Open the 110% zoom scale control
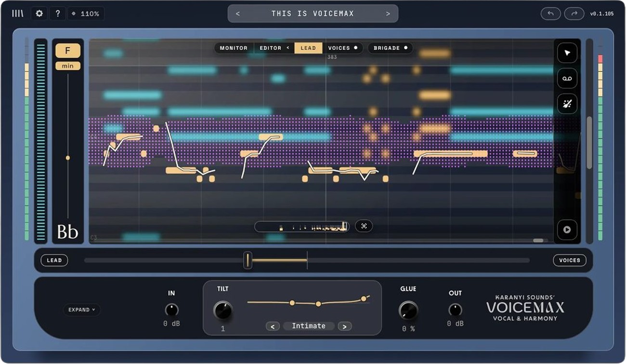Image resolution: width=626 pixels, height=364 pixels. click(x=86, y=13)
